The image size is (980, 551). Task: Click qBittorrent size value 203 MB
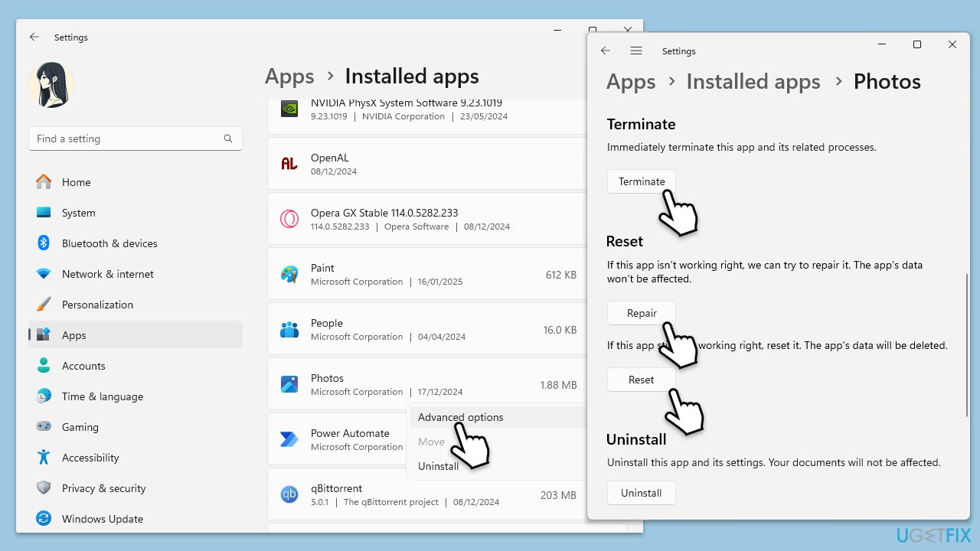click(558, 495)
